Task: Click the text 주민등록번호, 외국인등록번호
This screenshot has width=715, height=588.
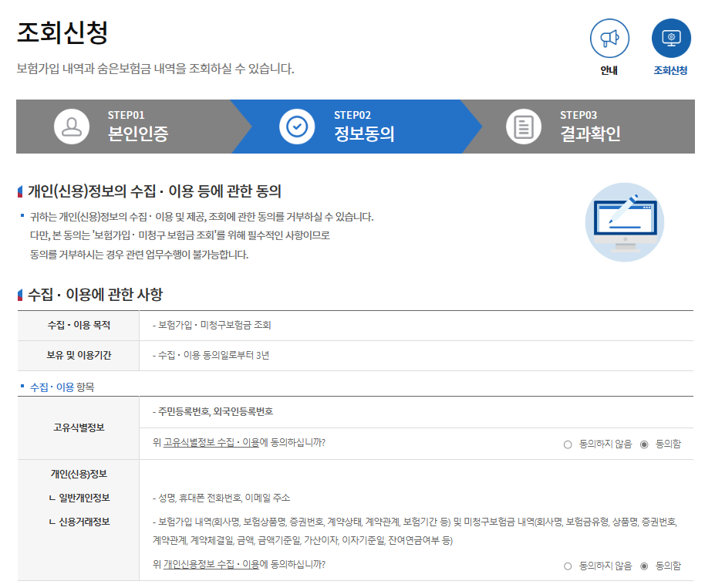Action: coord(213,411)
